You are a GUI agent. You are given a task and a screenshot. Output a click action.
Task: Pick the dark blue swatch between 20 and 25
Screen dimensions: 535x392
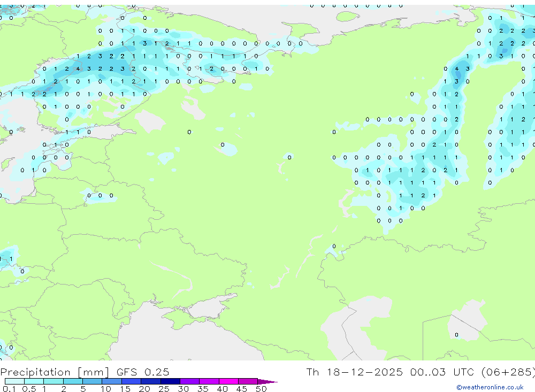[x=151, y=381]
